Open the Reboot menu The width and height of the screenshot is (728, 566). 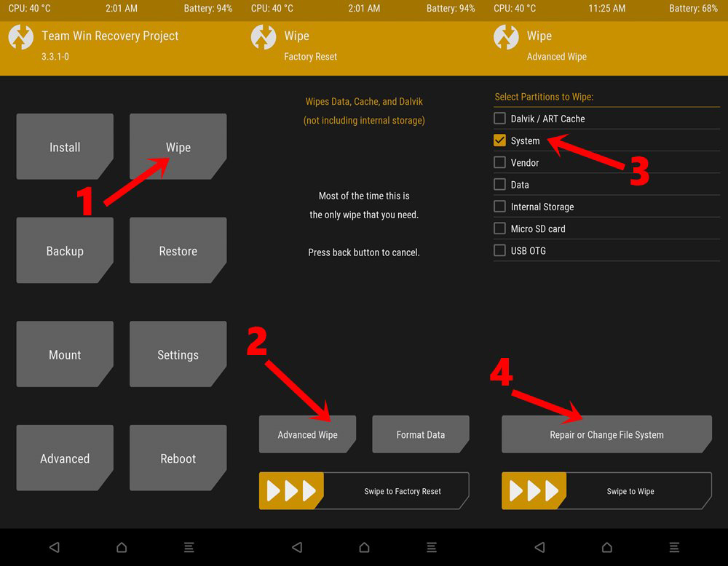coord(178,458)
